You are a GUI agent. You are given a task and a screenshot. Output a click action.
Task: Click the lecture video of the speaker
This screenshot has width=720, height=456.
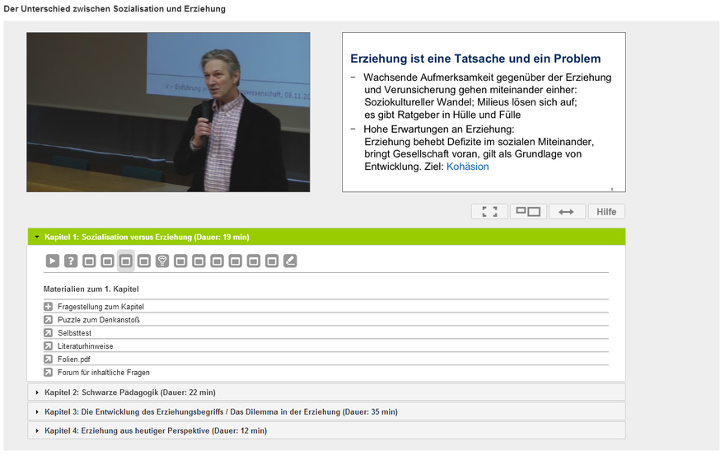click(168, 112)
